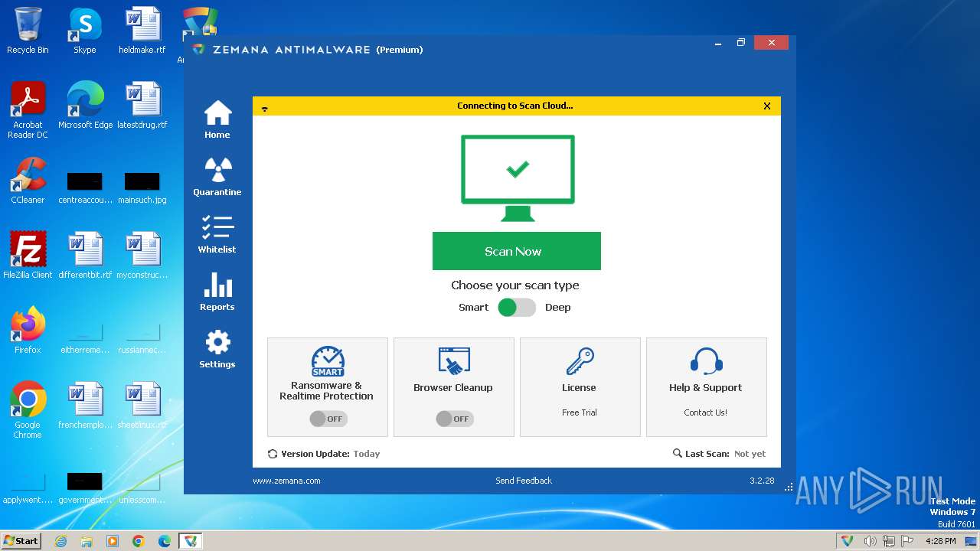Open the Settings gear in Zemana sidebar
The image size is (980, 551).
point(217,349)
